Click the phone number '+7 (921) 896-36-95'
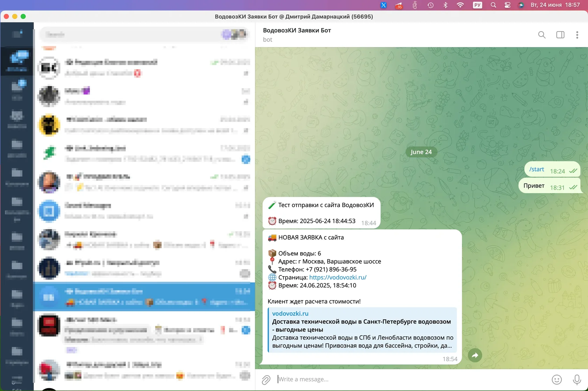The image size is (588, 391). point(331,270)
